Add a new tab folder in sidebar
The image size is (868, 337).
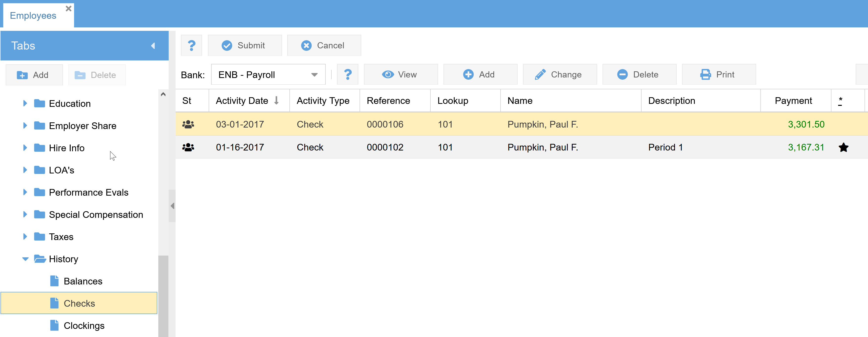(x=34, y=75)
